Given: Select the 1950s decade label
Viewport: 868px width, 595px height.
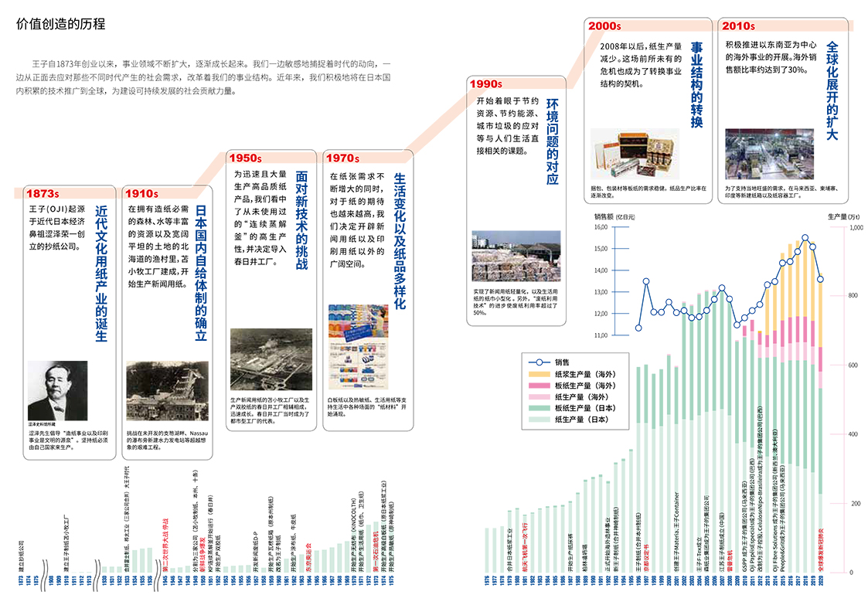Looking at the screenshot, I should tap(246, 158).
